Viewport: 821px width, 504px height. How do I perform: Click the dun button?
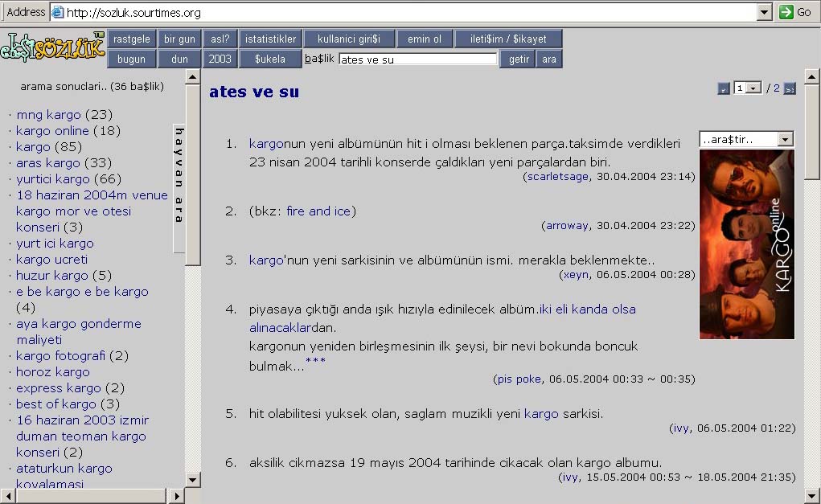tap(179, 59)
